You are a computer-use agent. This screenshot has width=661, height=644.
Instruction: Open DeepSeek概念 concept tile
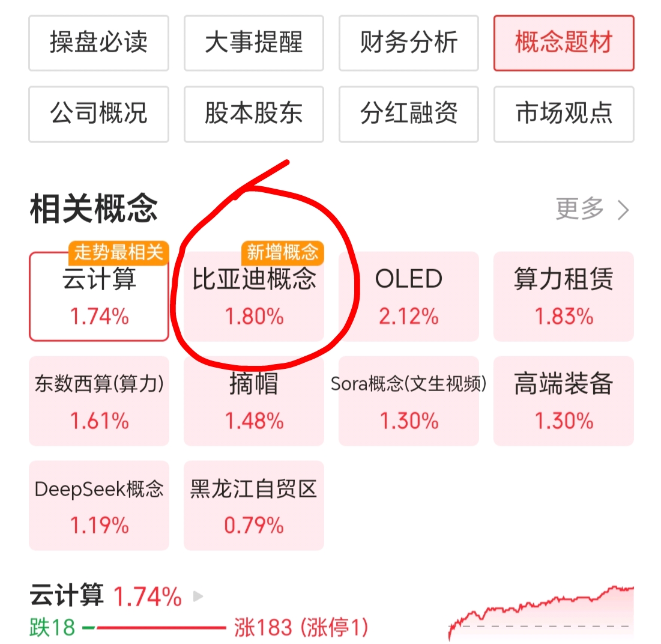(x=98, y=506)
